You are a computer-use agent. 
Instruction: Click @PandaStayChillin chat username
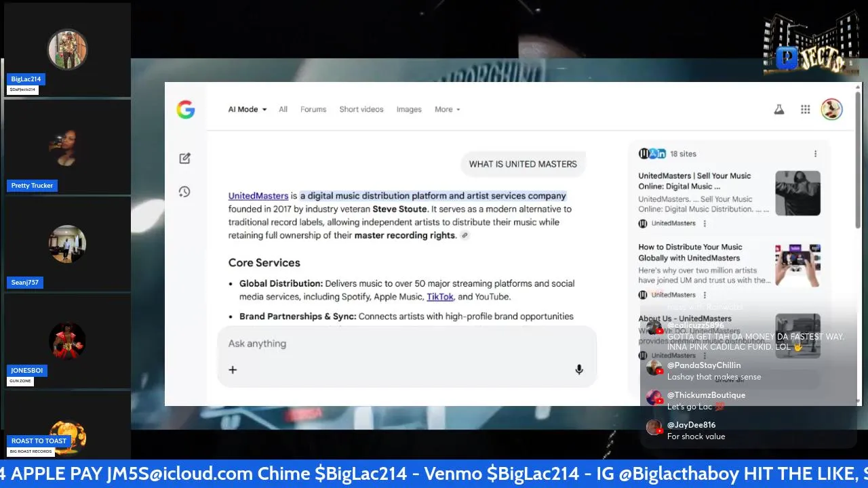[704, 365]
